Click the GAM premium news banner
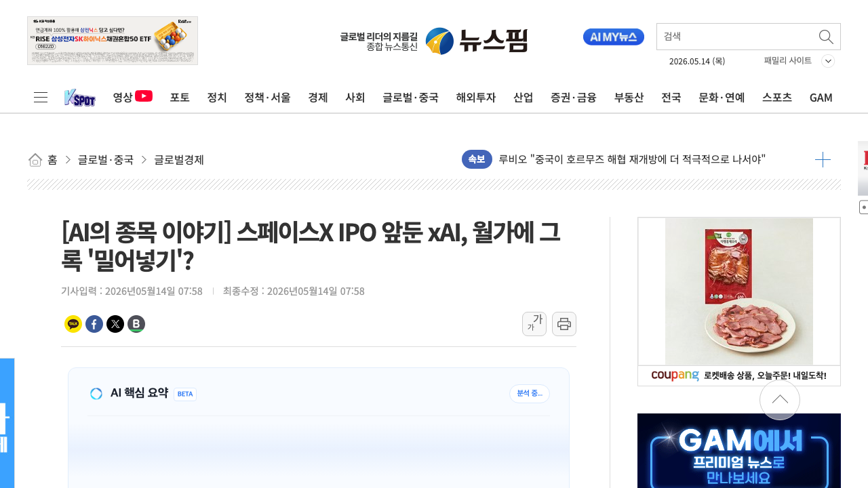Viewport: 868px width, 488px height. pos(739,451)
